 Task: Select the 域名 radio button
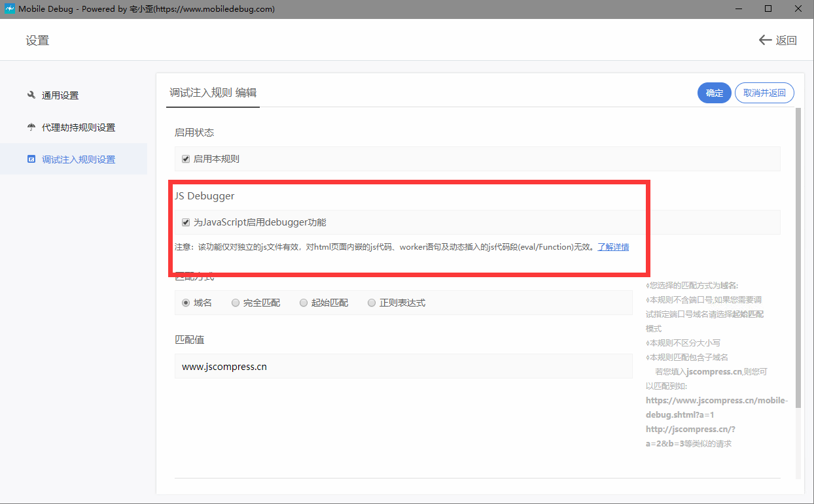tap(186, 303)
